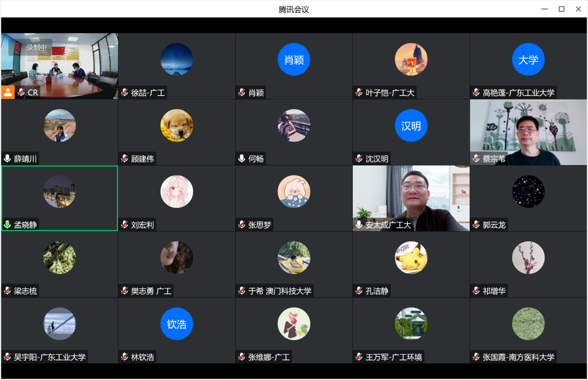Click the name label 王万军-广工环境

pos(394,357)
